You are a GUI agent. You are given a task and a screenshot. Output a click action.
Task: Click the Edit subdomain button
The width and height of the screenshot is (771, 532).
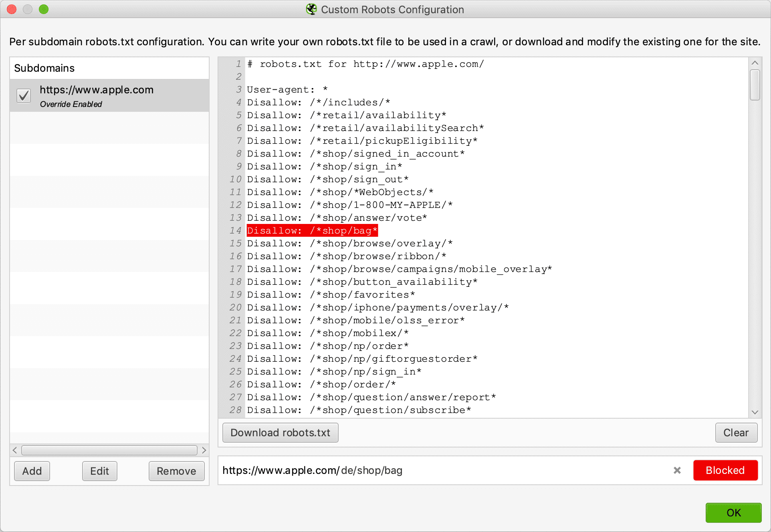(99, 471)
